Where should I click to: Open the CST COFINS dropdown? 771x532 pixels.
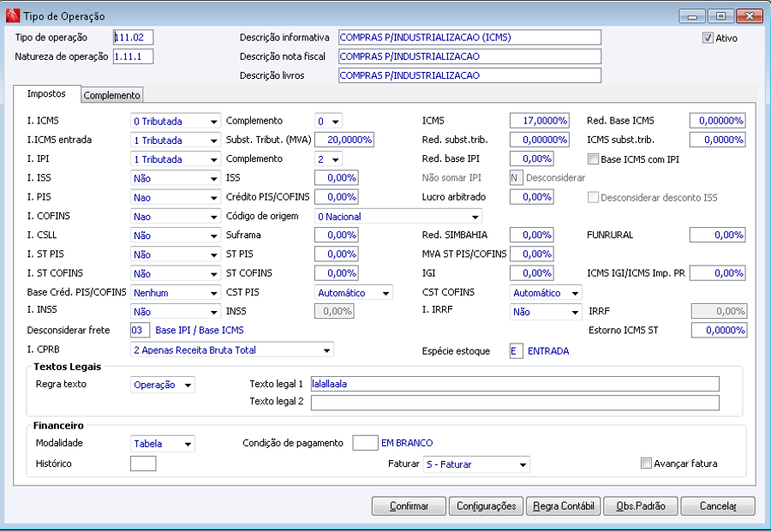546,293
